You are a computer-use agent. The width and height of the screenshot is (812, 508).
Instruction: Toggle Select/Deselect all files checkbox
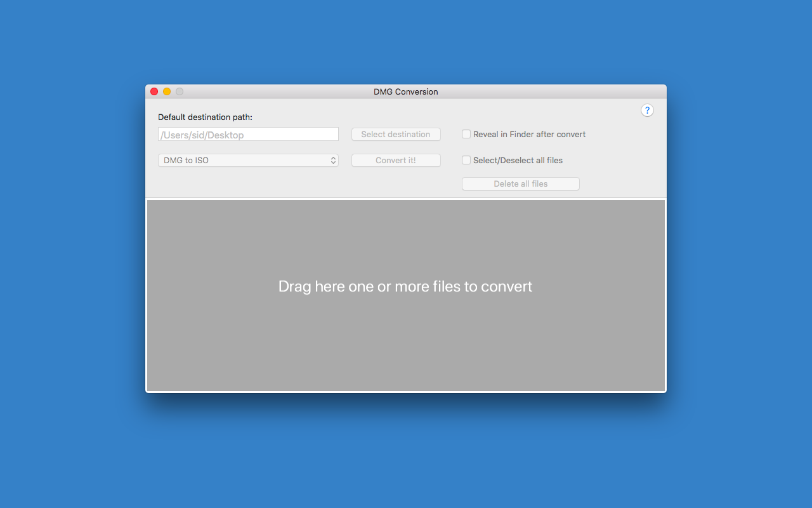(466, 160)
